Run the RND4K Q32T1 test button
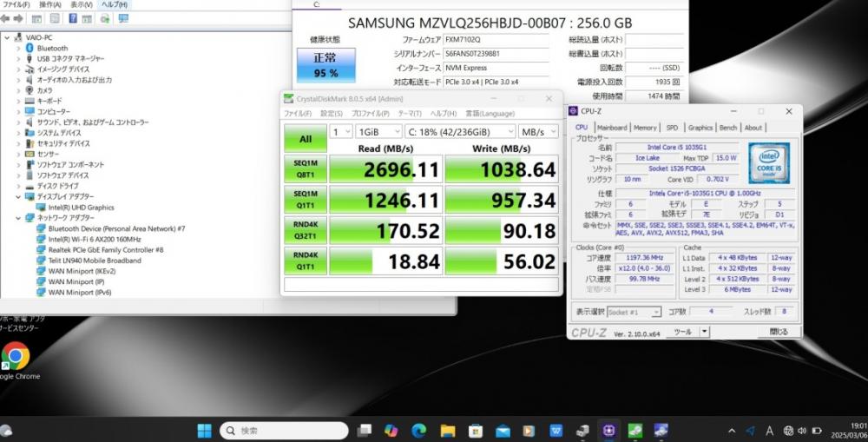 306,230
